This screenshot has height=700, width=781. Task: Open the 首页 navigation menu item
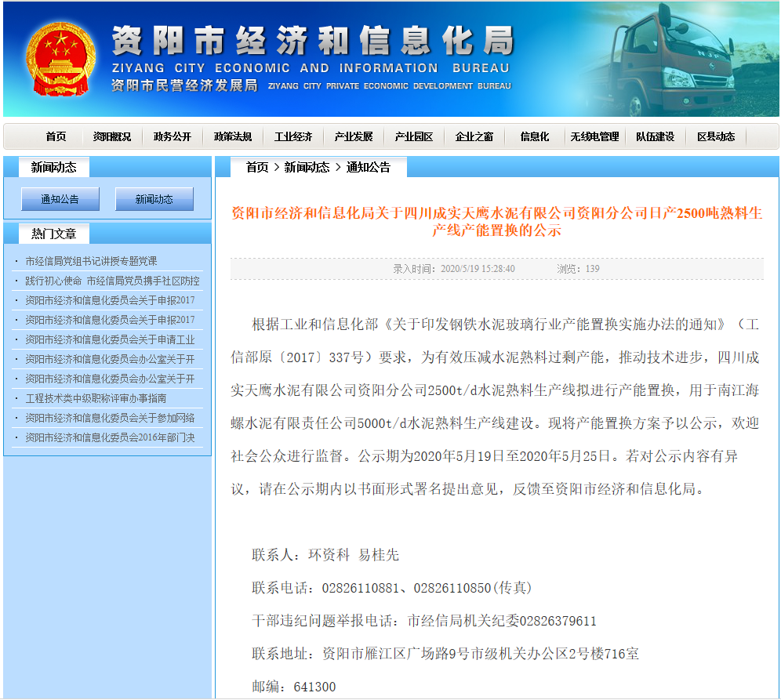[x=56, y=136]
